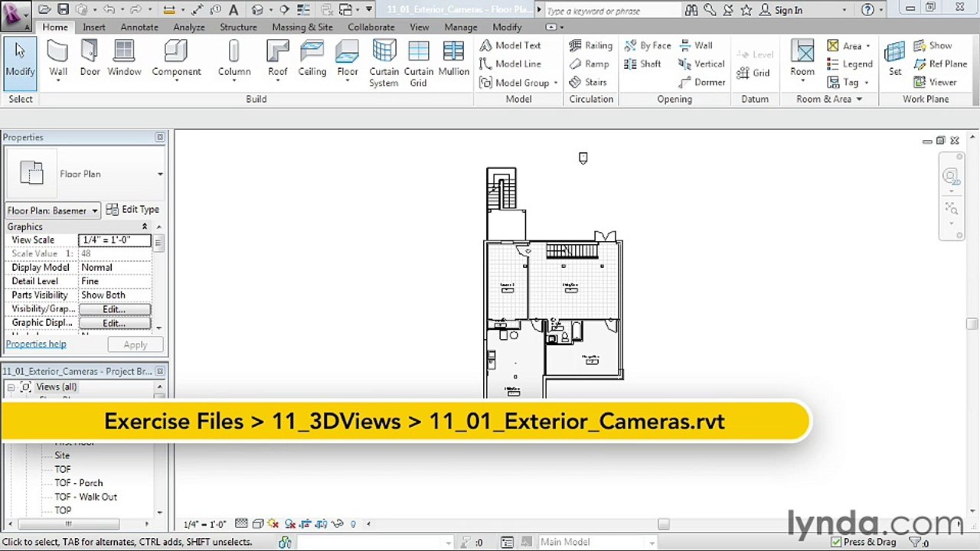Click the Viewer tool
The image size is (980, 551).
935,82
